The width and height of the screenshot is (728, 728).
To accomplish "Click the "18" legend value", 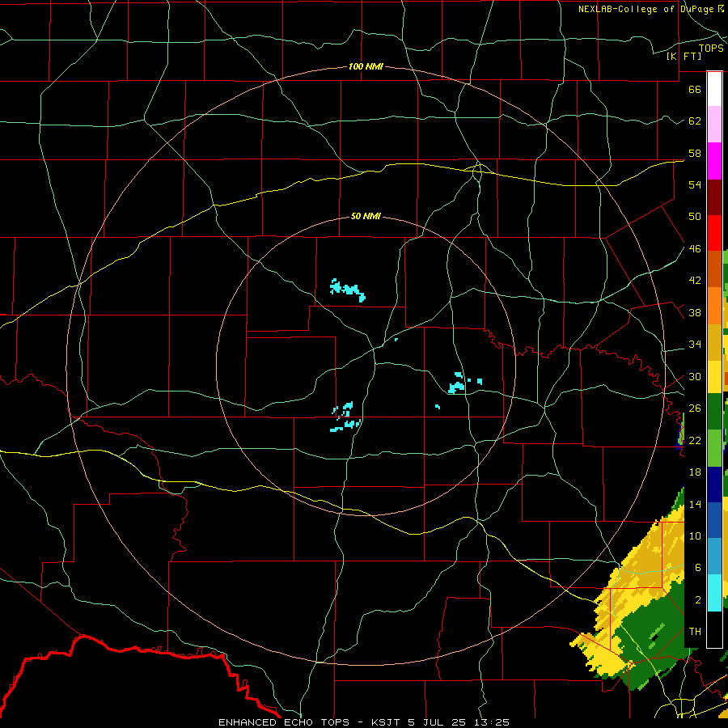I will [695, 472].
